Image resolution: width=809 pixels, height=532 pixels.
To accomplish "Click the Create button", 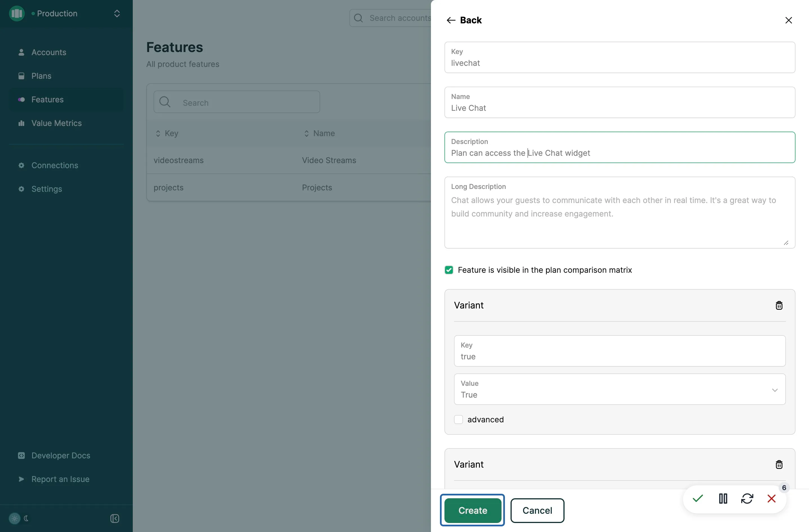I will point(473,510).
